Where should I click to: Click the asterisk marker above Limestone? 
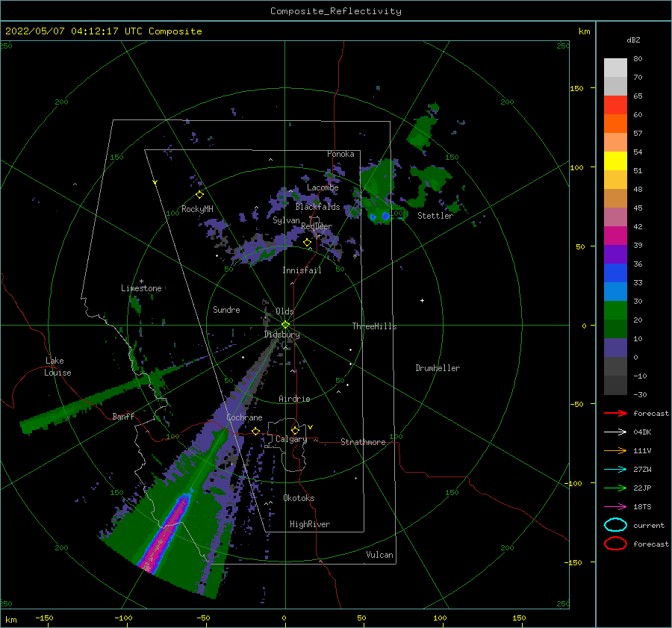pos(141,282)
